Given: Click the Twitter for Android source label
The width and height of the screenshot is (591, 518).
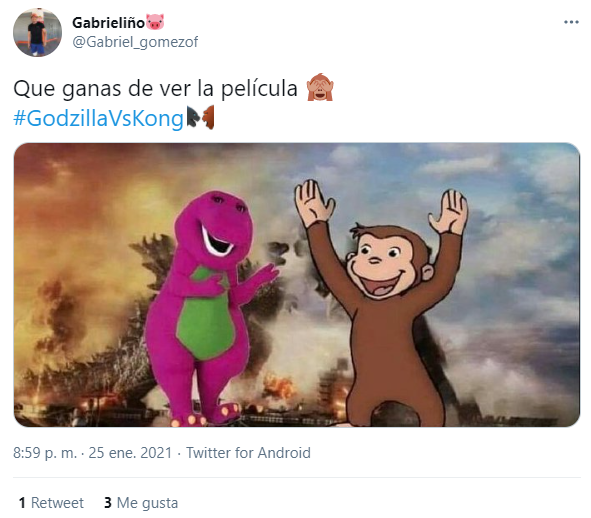Looking at the screenshot, I should [248, 453].
